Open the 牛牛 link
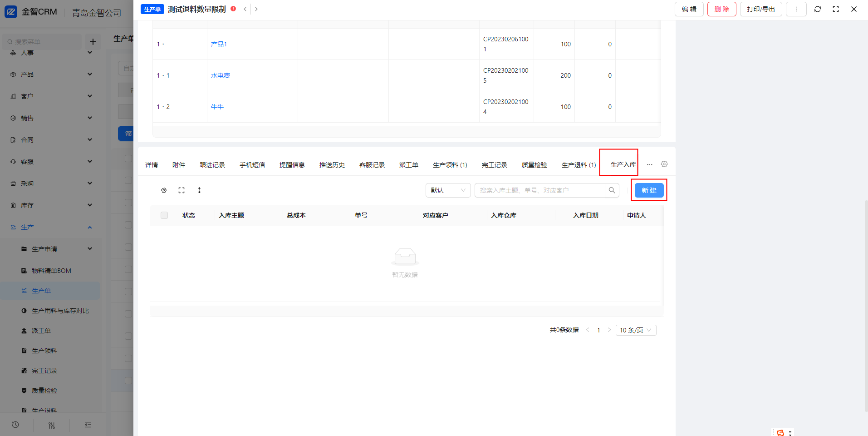Screen dimensions: 868x436 point(217,107)
